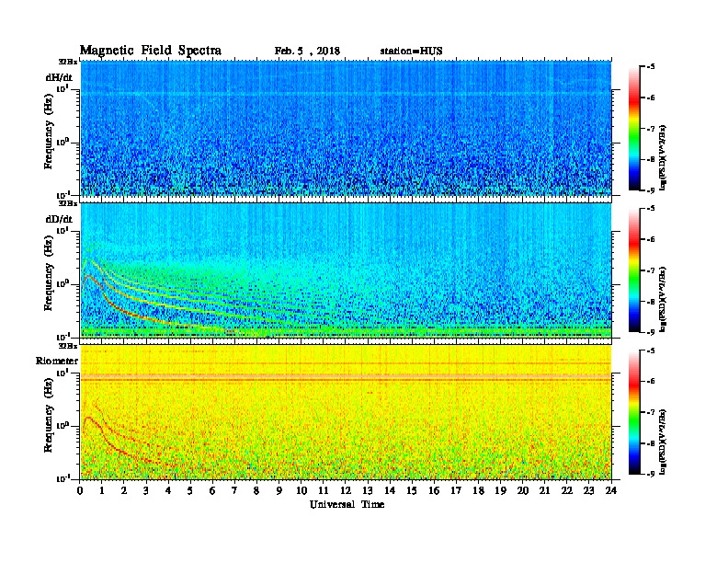This screenshot has height=563, width=728.
Task: Click hour "20" on the time axis
Action: pos(523,491)
